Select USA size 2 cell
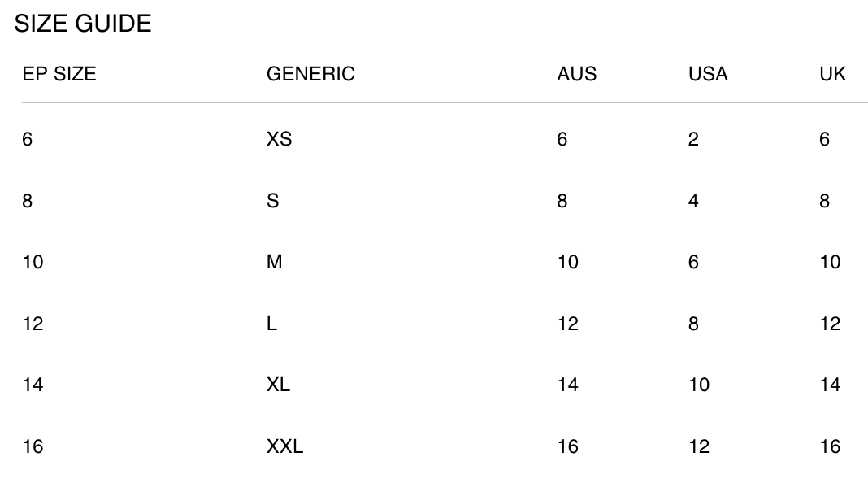Screen dimensions: 868x483 693,139
